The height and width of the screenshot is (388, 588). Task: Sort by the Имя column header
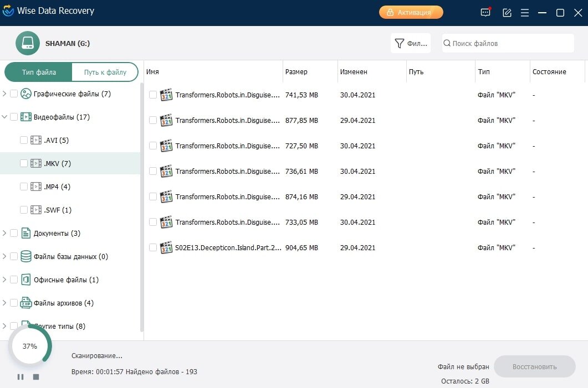[x=213, y=71]
